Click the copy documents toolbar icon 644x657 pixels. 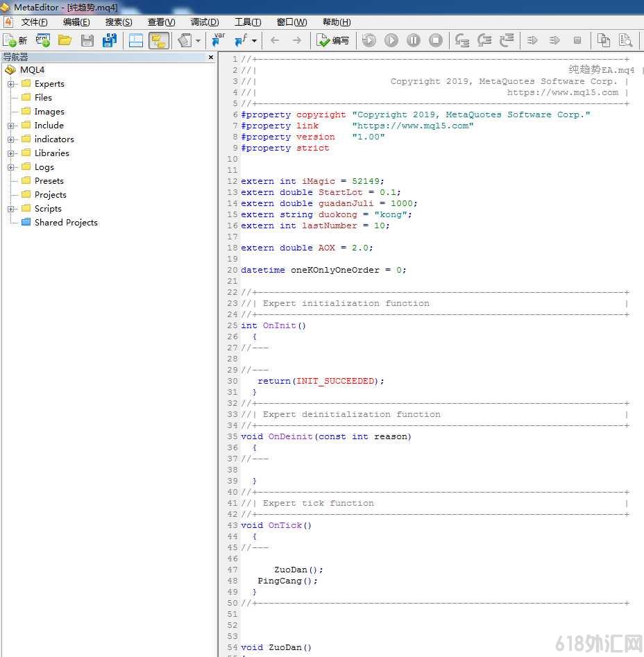pos(603,40)
